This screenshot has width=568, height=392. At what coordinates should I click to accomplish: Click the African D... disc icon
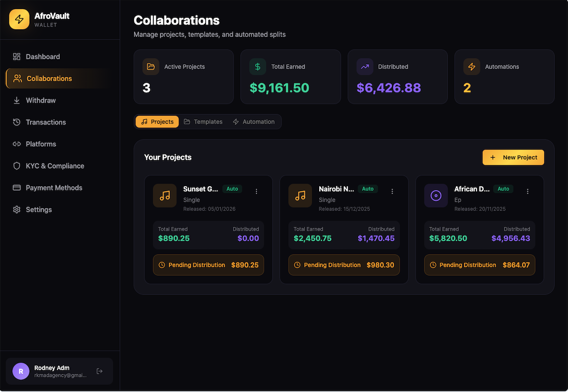coord(436,195)
